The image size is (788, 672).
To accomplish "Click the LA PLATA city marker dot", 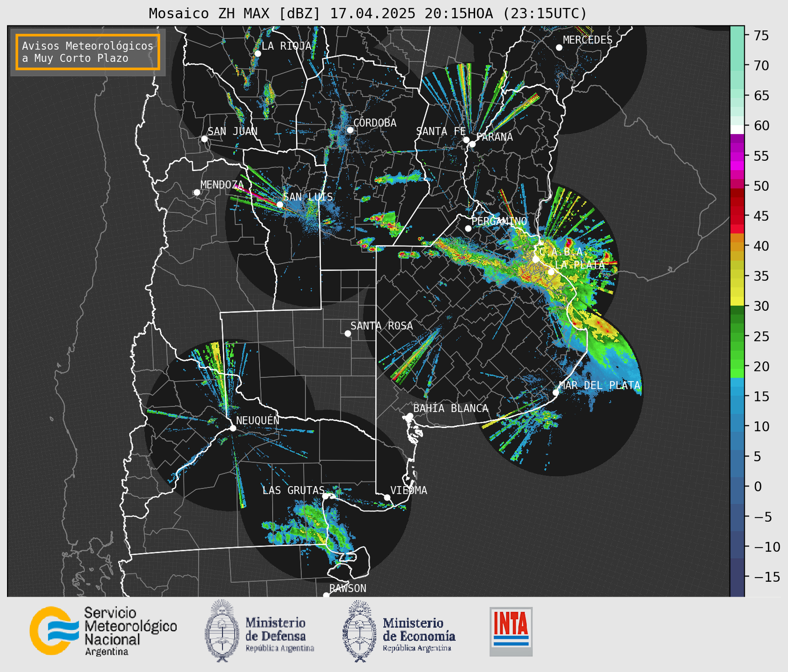I will click(x=551, y=272).
